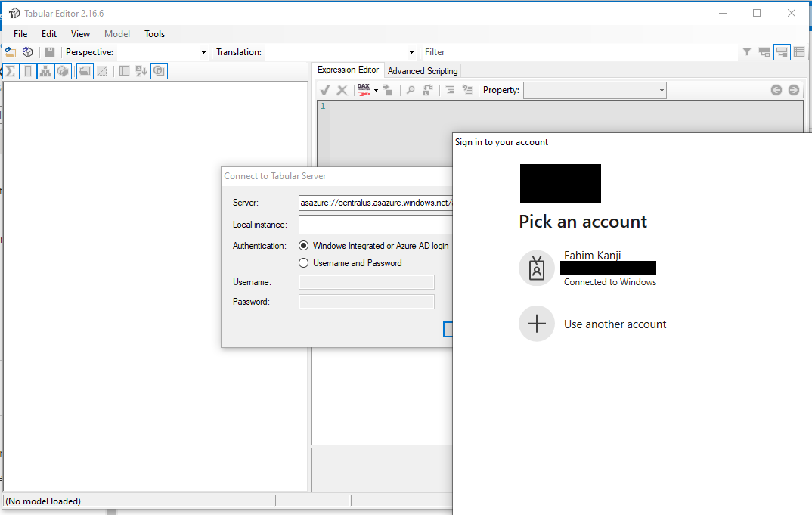This screenshot has width=812, height=515.
Task: Expand the Translation dropdown
Action: pyautogui.click(x=411, y=52)
